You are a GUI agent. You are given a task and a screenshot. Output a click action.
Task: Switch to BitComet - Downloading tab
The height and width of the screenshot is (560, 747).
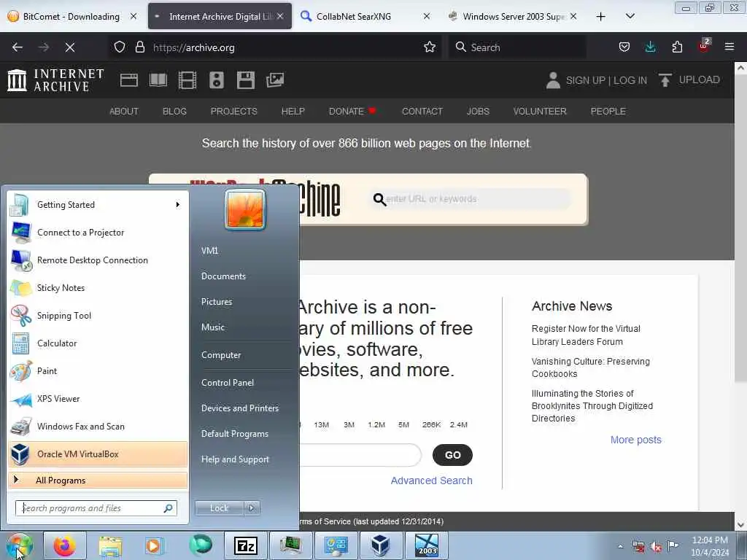(73, 16)
